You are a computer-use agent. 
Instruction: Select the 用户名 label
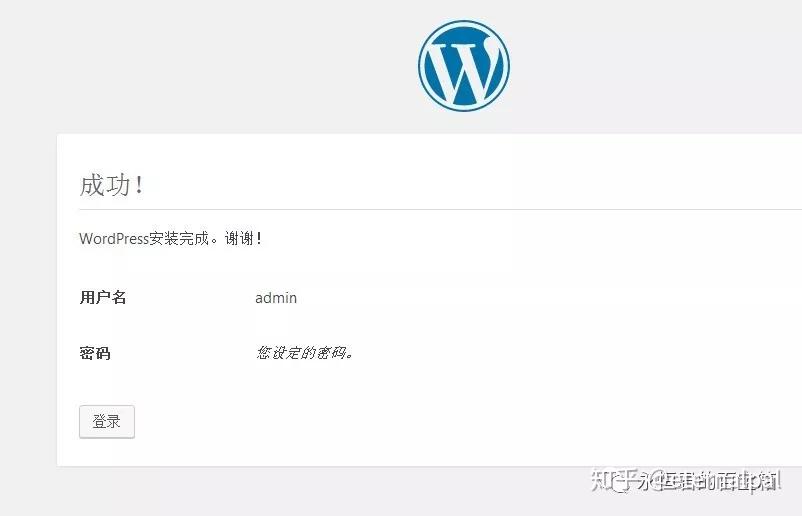[x=103, y=298]
